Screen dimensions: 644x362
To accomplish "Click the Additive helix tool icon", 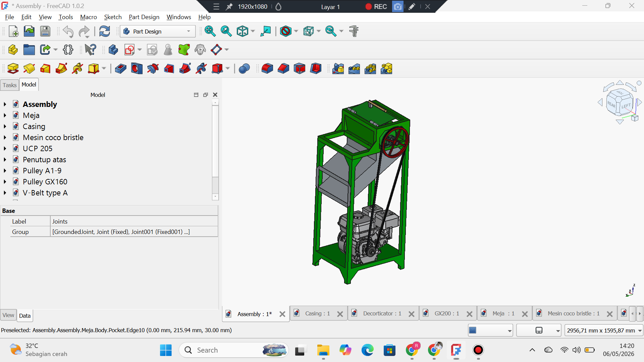I will point(77,69).
